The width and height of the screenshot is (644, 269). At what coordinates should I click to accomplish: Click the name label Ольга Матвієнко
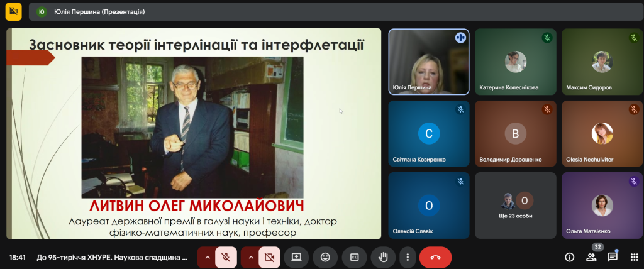tap(588, 231)
